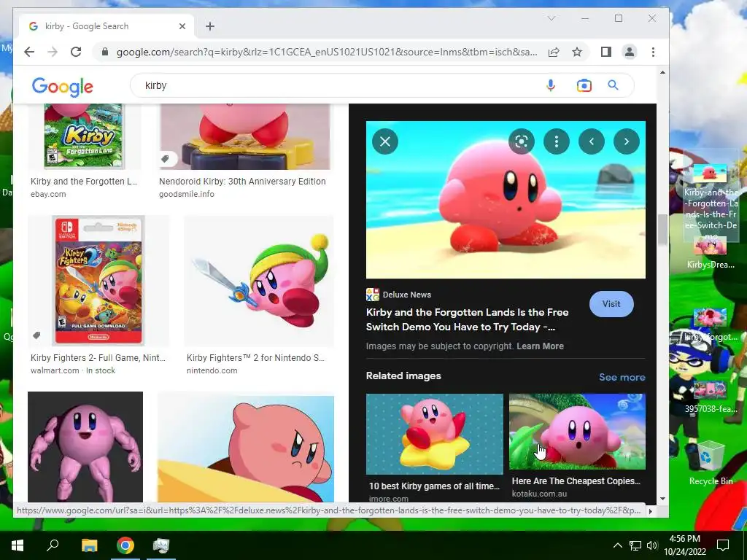
Task: Open the Chrome profile avatar menu
Action: pos(630,52)
